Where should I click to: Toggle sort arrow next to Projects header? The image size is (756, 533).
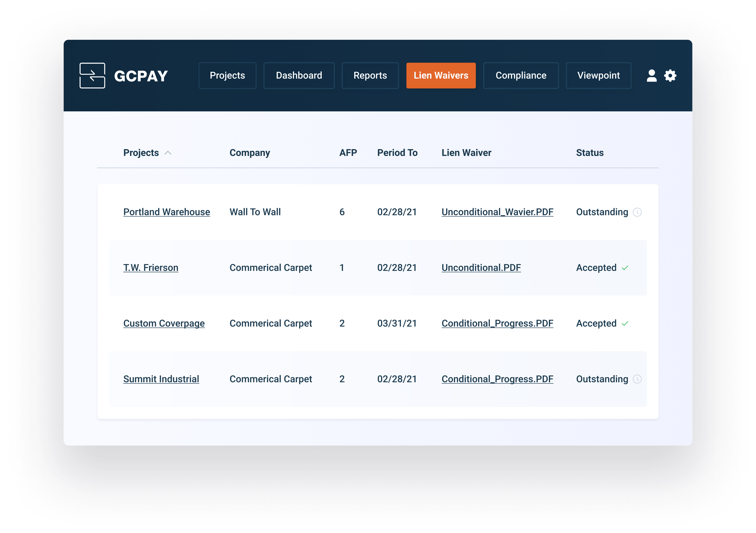[168, 153]
